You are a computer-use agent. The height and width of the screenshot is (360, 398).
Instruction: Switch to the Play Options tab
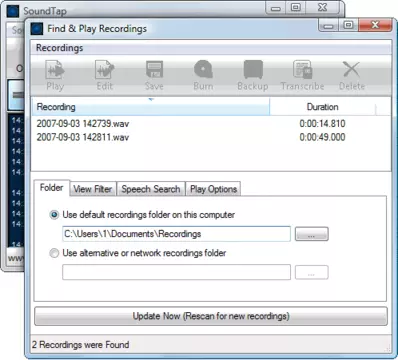[x=213, y=189]
